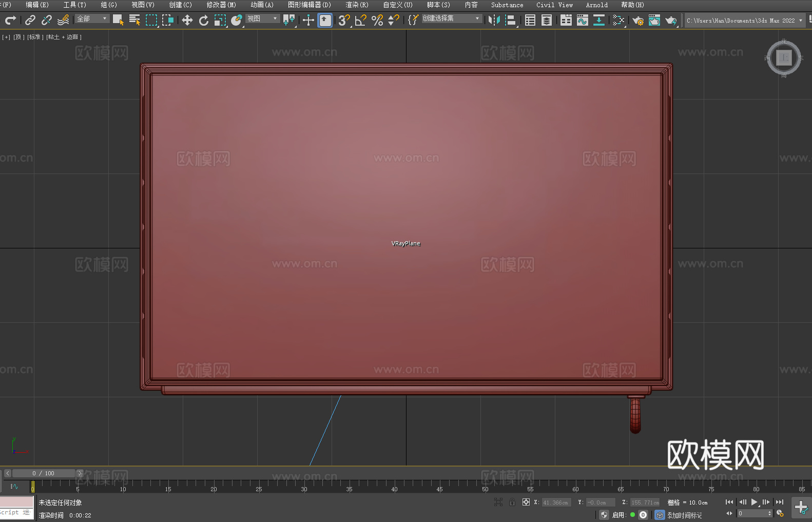The image size is (812, 522).
Task: Step time slider back with left arrow
Action: point(8,473)
